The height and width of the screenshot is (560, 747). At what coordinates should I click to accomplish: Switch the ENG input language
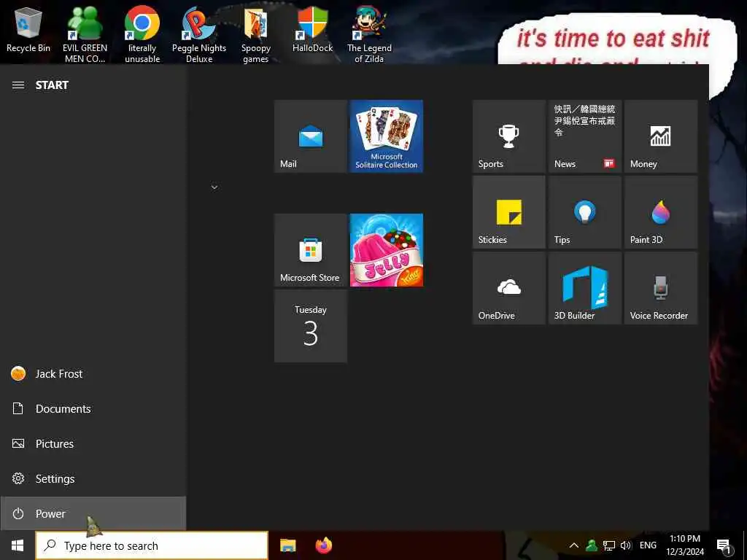648,545
